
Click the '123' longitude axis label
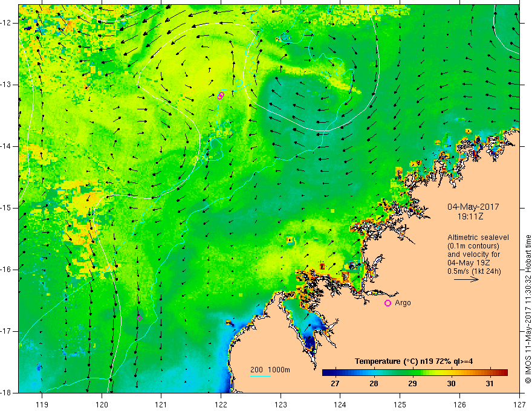tap(281, 404)
